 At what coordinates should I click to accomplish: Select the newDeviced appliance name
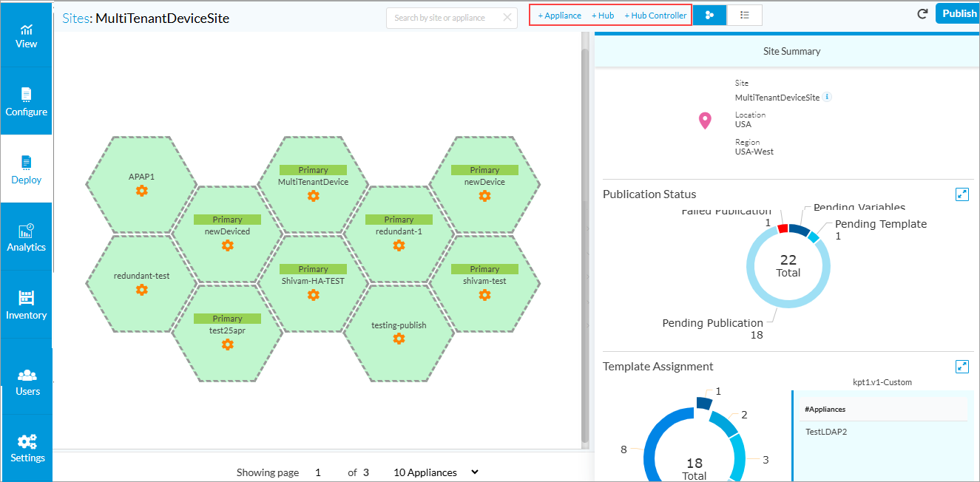click(228, 231)
